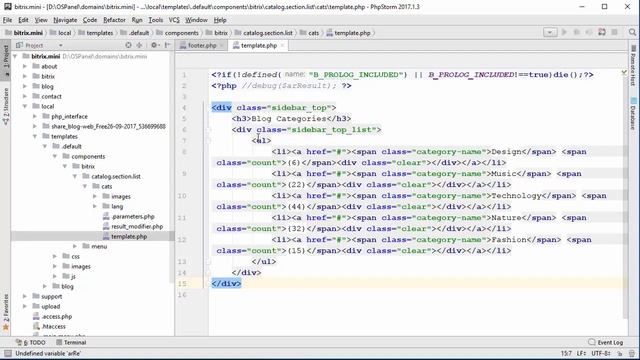Click the Debug button in toolbar

point(577,32)
